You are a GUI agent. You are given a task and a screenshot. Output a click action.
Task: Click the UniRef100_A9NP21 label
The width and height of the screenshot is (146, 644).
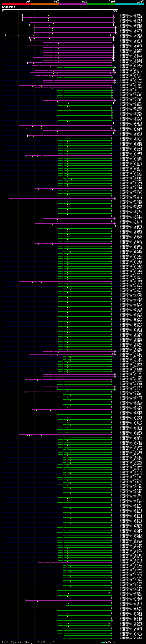131,93
